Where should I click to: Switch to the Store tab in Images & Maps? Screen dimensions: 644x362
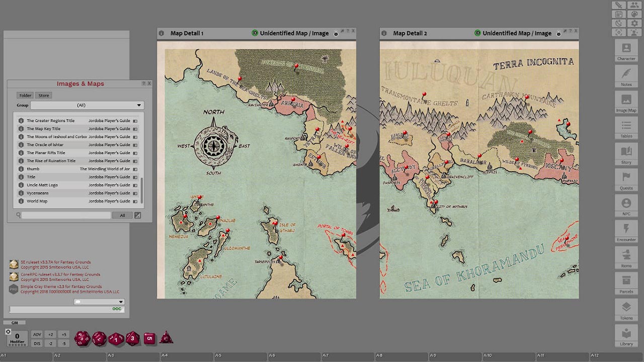(x=43, y=95)
